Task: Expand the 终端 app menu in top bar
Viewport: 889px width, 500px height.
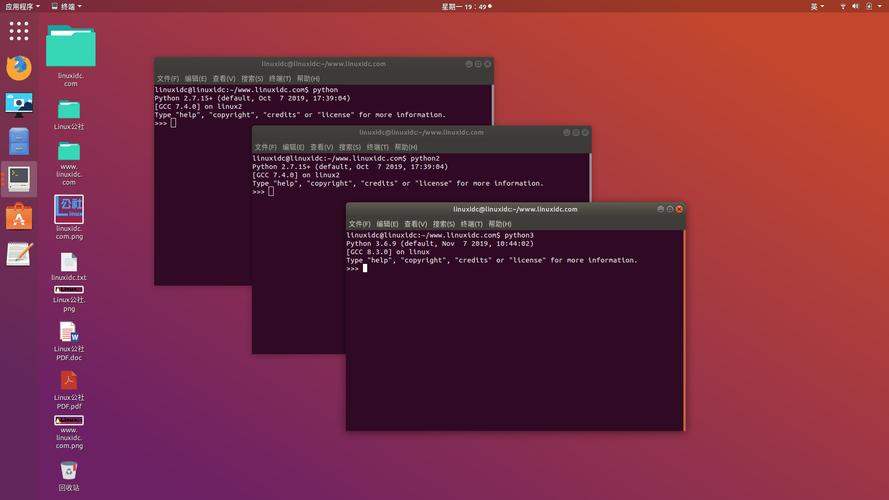Action: tap(68, 6)
